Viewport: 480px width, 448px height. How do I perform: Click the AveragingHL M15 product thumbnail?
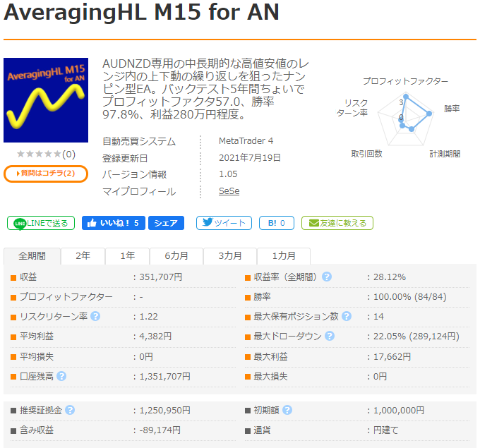(46, 100)
